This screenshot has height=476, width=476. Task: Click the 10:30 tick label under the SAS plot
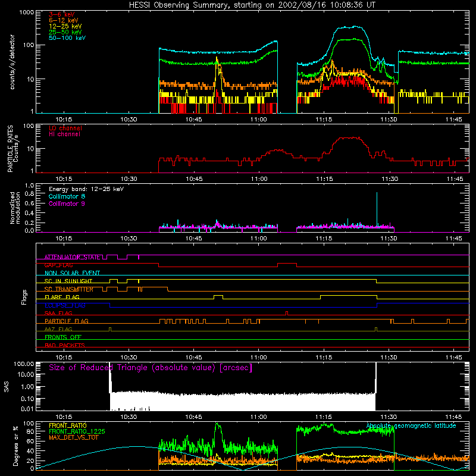(x=129, y=417)
